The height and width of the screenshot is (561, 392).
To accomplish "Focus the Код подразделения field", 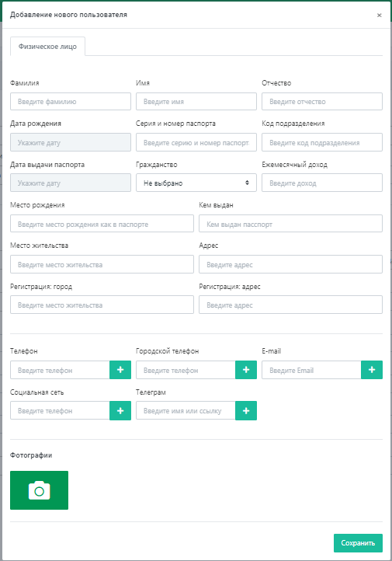I will tap(322, 142).
